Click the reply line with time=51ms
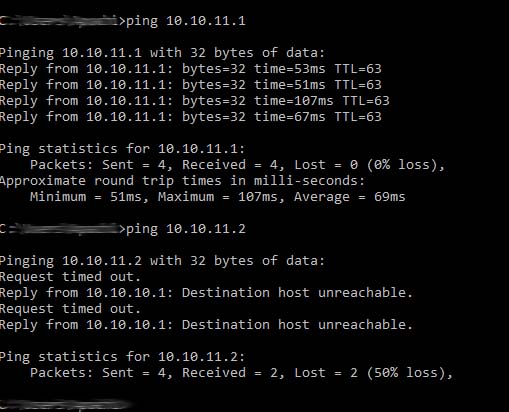Screen dimensions: 509x412 (191, 85)
